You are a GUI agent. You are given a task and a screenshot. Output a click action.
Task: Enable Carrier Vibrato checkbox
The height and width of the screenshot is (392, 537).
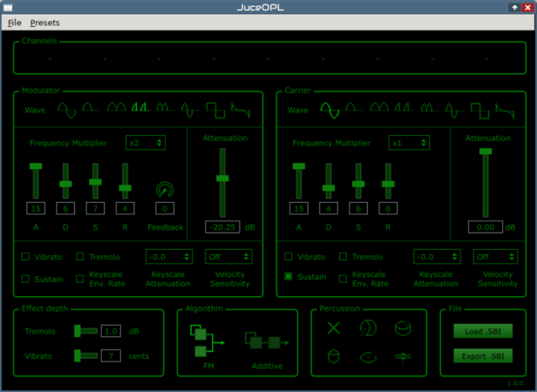pyautogui.click(x=289, y=257)
